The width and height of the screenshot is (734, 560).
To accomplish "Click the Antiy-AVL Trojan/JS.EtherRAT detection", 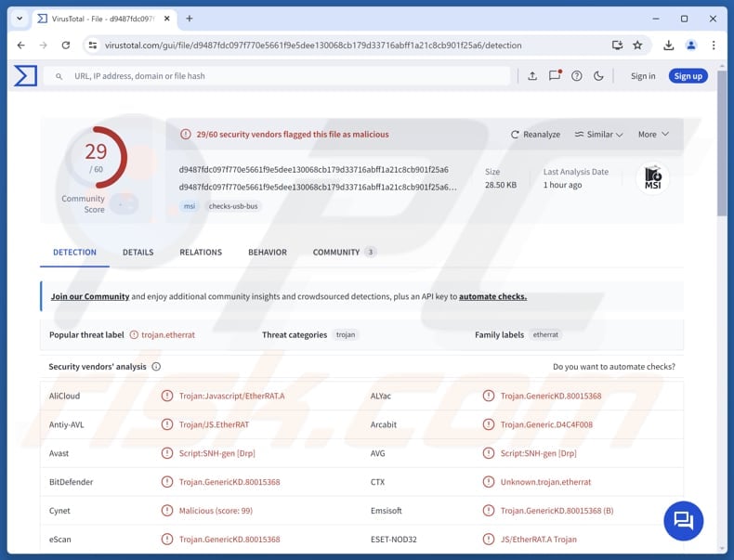I will pyautogui.click(x=214, y=424).
